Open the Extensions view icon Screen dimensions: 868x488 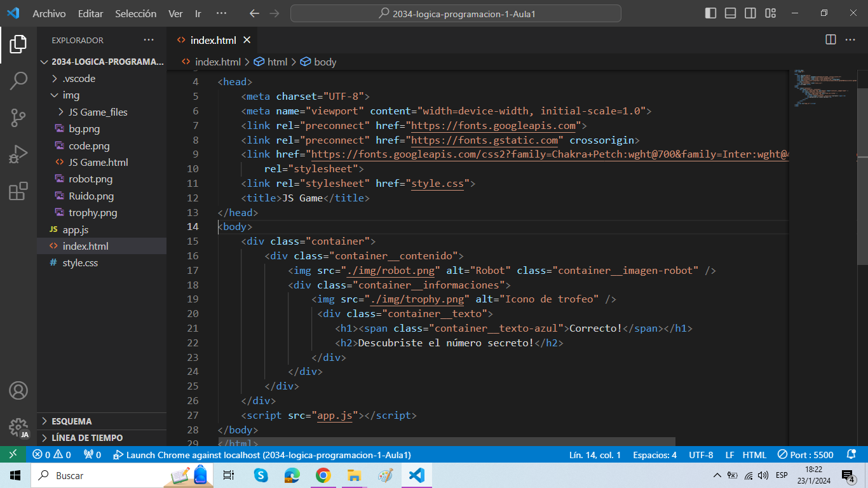18,191
